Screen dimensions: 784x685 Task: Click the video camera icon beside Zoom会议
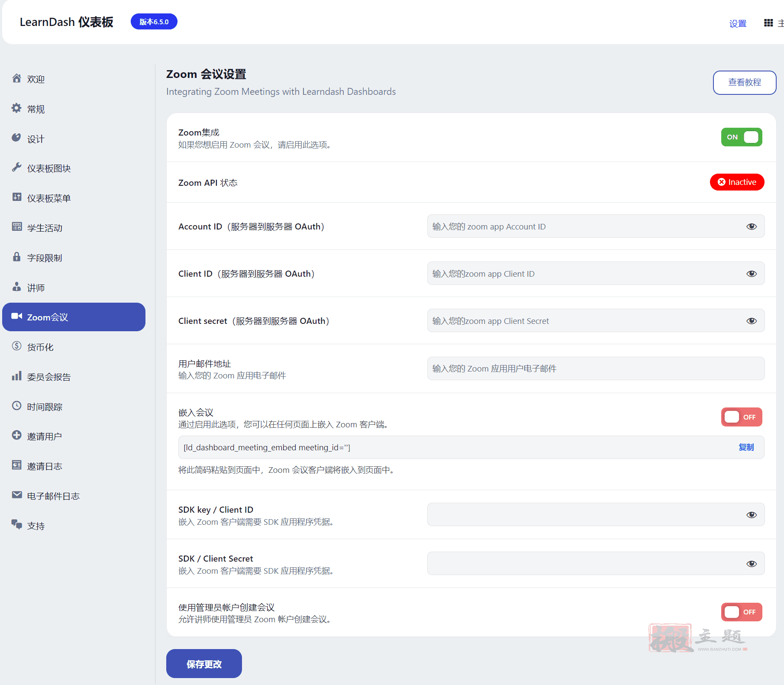tap(16, 316)
